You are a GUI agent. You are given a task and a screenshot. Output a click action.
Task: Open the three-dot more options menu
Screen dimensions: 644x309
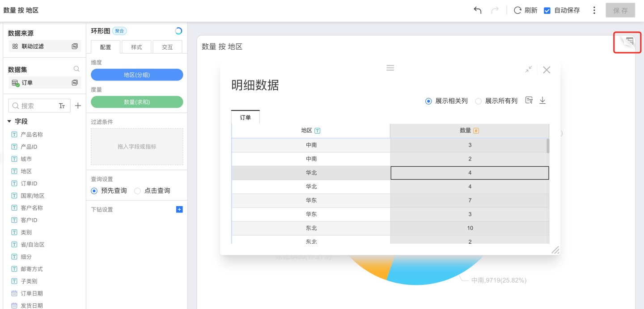tap(594, 10)
